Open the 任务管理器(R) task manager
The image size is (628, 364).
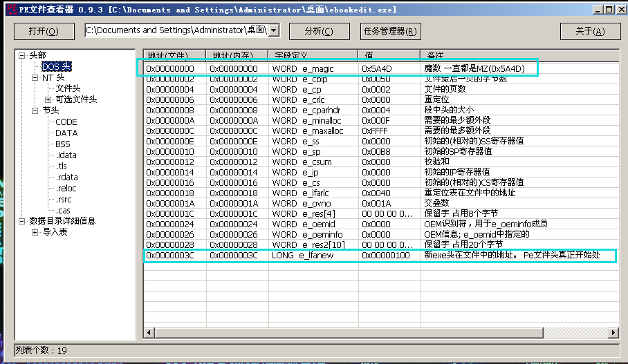(x=390, y=31)
